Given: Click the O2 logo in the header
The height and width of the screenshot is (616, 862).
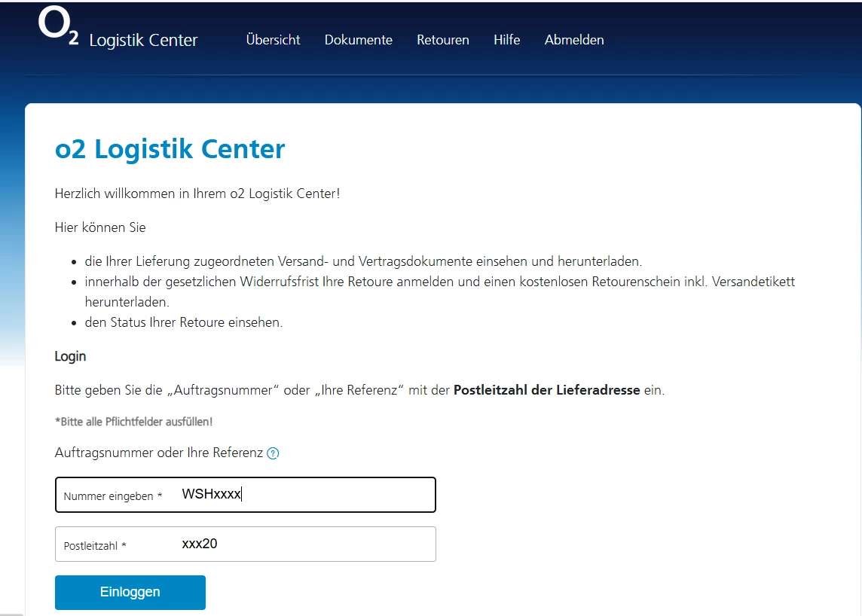Looking at the screenshot, I should pos(58,26).
